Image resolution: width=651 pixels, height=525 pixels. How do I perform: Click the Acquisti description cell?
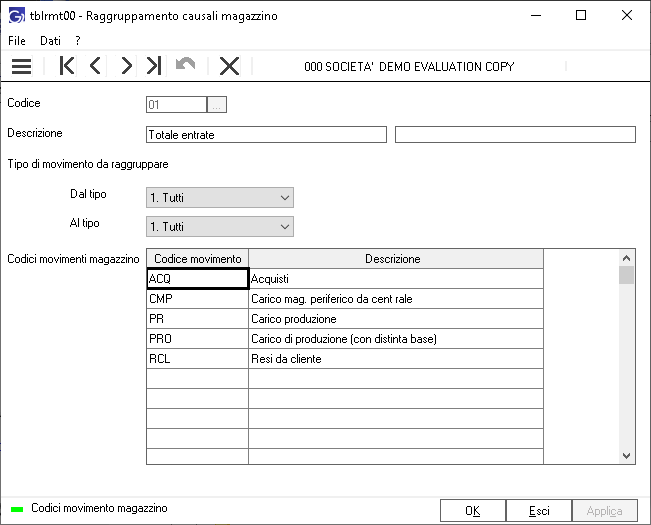[396, 278]
